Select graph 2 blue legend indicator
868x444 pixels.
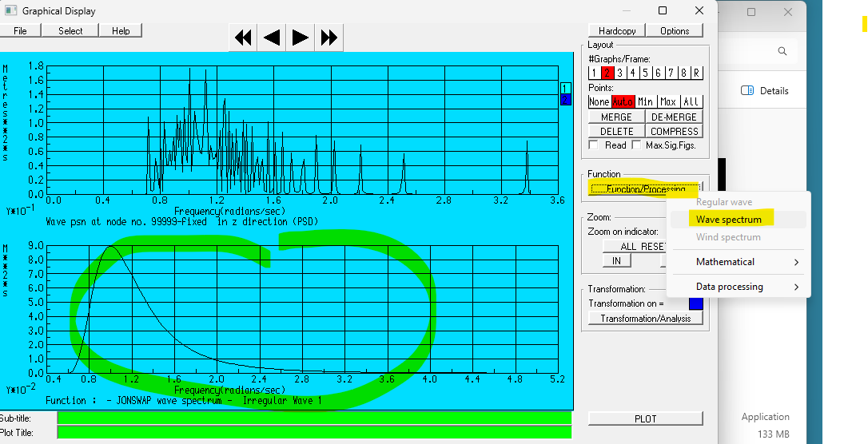coord(565,100)
